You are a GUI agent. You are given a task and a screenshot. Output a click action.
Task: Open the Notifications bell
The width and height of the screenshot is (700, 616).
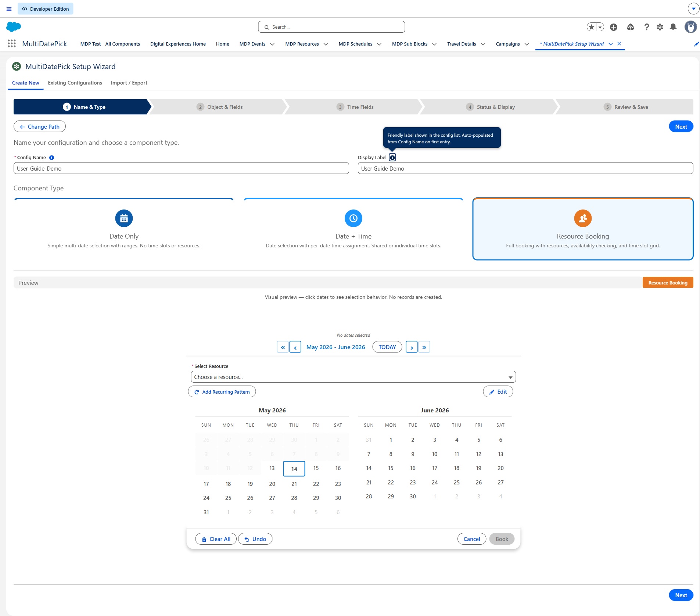pyautogui.click(x=673, y=27)
